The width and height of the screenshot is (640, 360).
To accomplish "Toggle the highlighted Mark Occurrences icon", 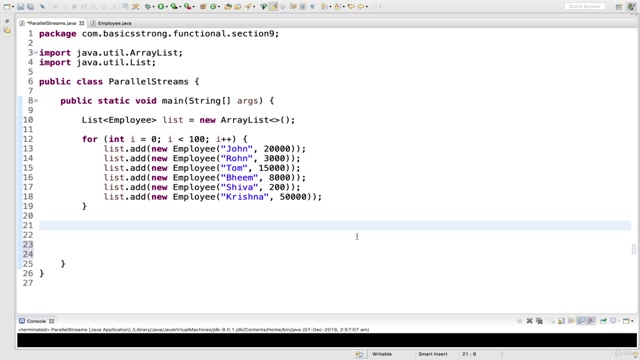I will [x=273, y=7].
